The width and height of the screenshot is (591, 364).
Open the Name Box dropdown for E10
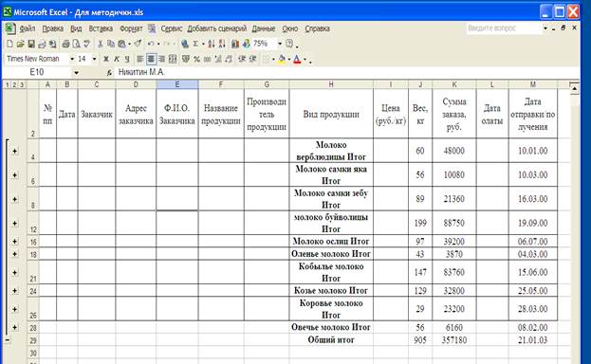pos(77,72)
